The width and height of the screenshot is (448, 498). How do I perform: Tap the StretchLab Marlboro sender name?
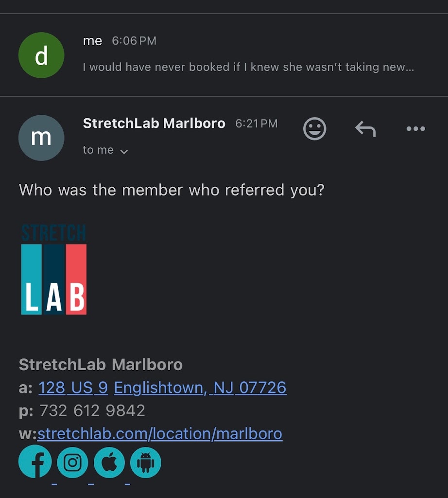[x=154, y=124]
